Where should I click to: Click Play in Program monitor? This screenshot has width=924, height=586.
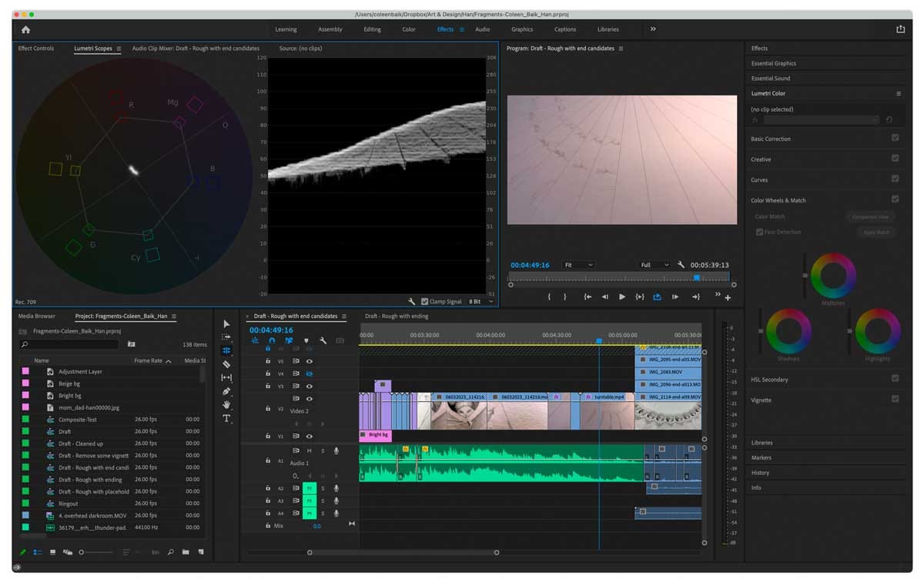click(622, 296)
